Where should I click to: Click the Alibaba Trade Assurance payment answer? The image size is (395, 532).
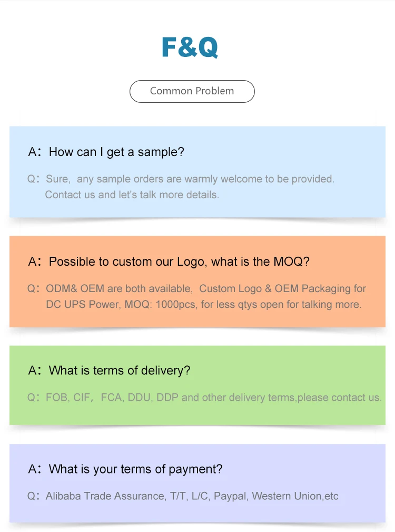click(x=192, y=496)
